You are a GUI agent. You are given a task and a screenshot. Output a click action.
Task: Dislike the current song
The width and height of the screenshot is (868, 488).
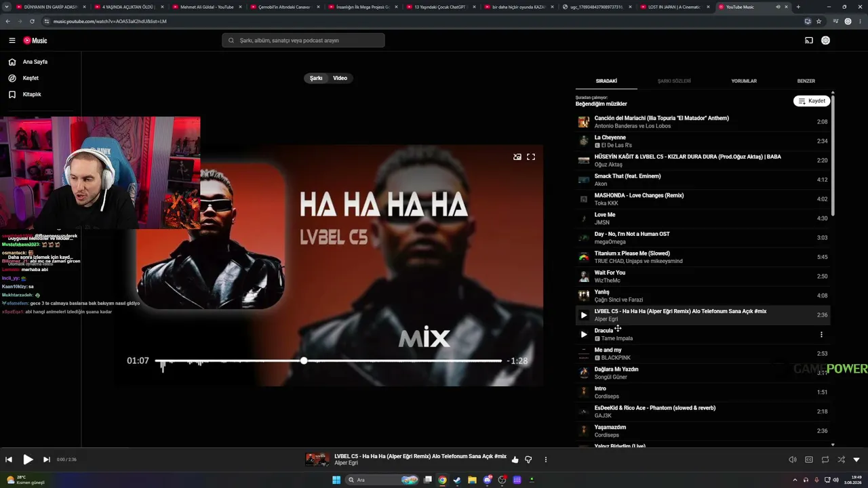528,460
